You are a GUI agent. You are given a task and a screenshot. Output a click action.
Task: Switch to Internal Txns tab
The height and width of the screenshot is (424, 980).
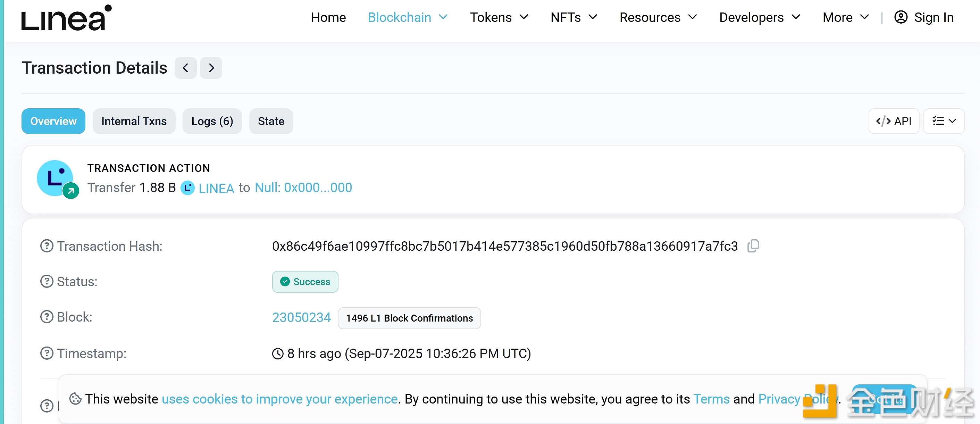pyautogui.click(x=134, y=121)
